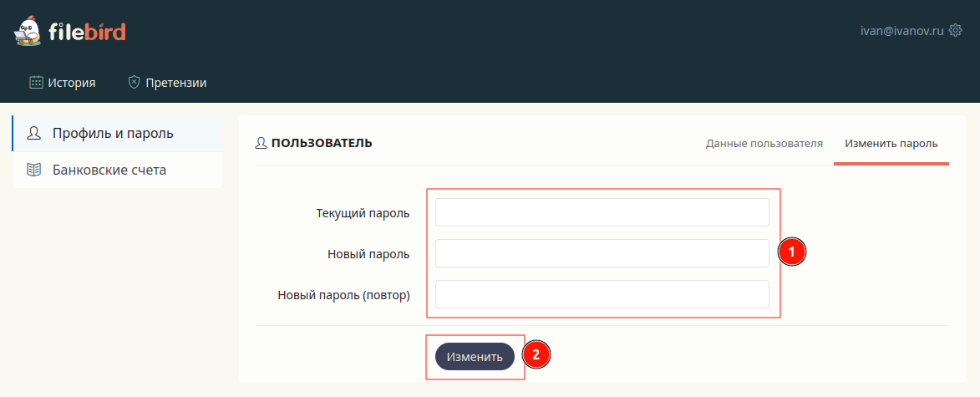This screenshot has height=397, width=980.
Task: Select Профиль и пароль in the sidebar
Action: 113,133
